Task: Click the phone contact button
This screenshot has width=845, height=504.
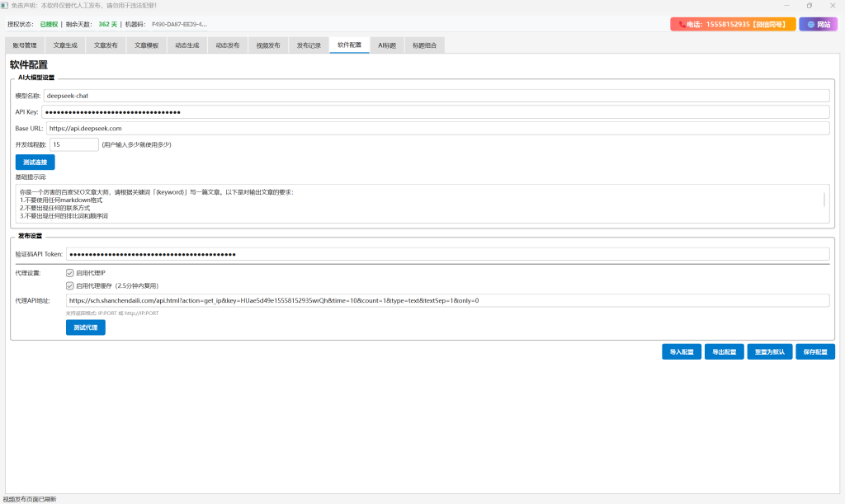Action: point(733,25)
